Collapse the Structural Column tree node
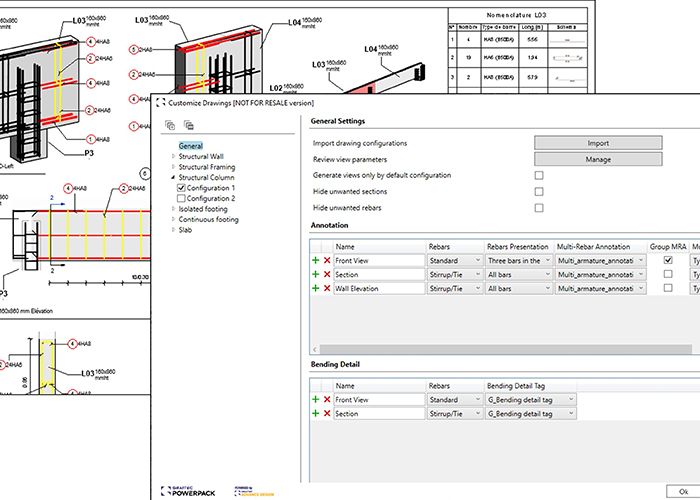Image resolution: width=700 pixels, height=500 pixels. [x=173, y=178]
